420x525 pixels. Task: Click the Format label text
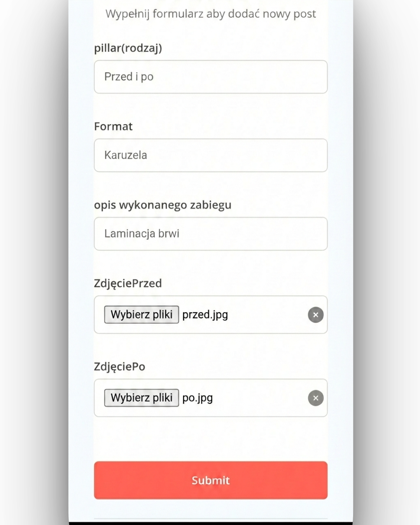113,126
